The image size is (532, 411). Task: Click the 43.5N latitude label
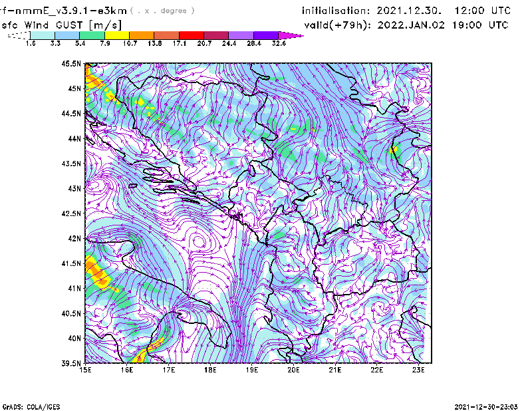71,164
